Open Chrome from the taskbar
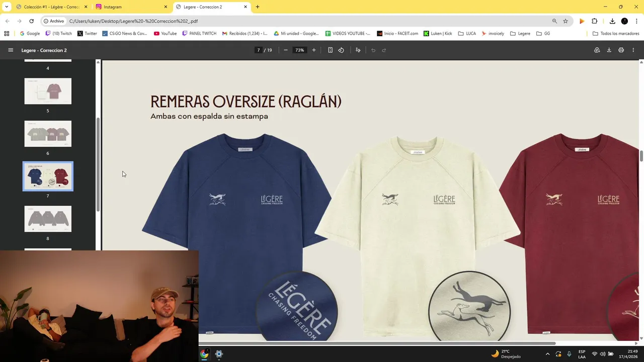The height and width of the screenshot is (362, 644). pyautogui.click(x=204, y=354)
